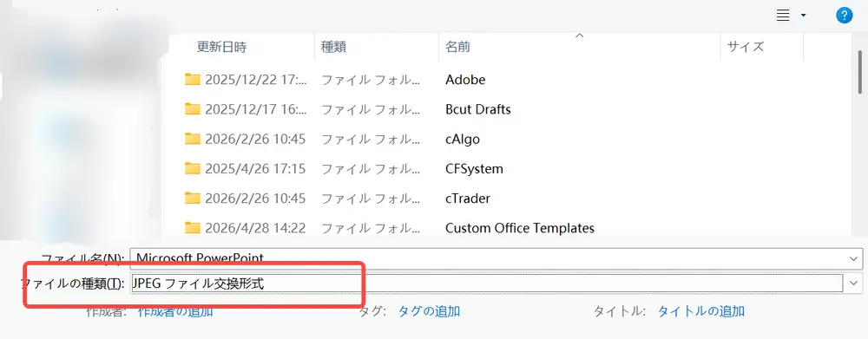Sort by the サイズ column header

pyautogui.click(x=745, y=47)
